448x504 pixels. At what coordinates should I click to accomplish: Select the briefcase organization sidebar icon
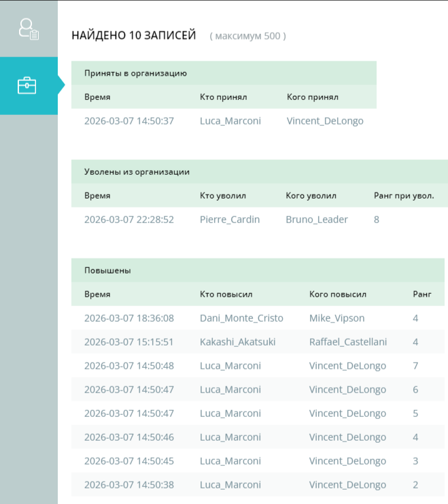27,86
